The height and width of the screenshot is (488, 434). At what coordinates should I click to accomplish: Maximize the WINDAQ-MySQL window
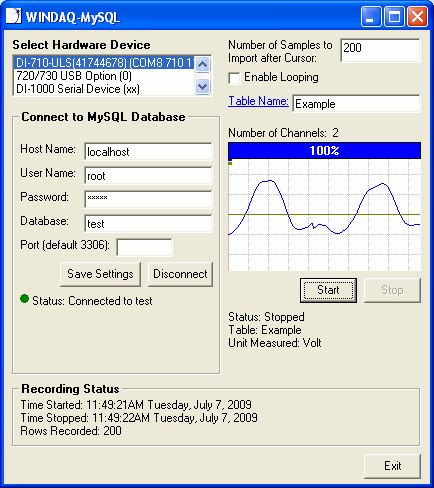(394, 17)
